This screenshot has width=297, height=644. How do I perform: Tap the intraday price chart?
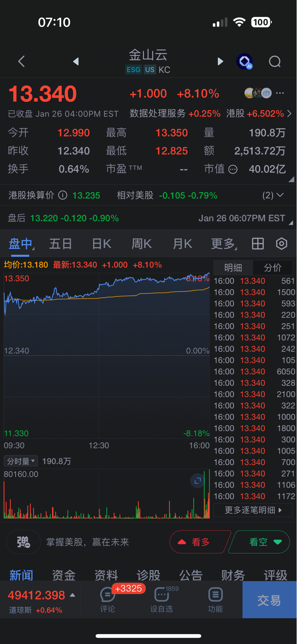(107, 355)
